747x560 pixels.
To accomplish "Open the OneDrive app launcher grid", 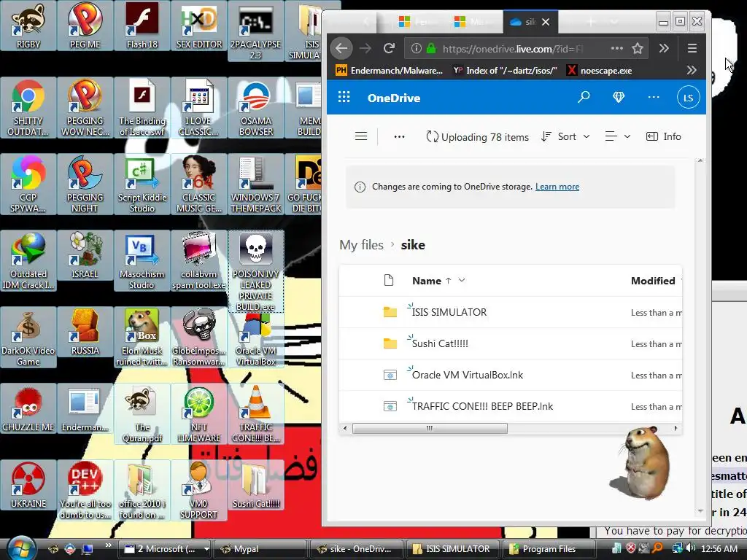I will (x=344, y=98).
